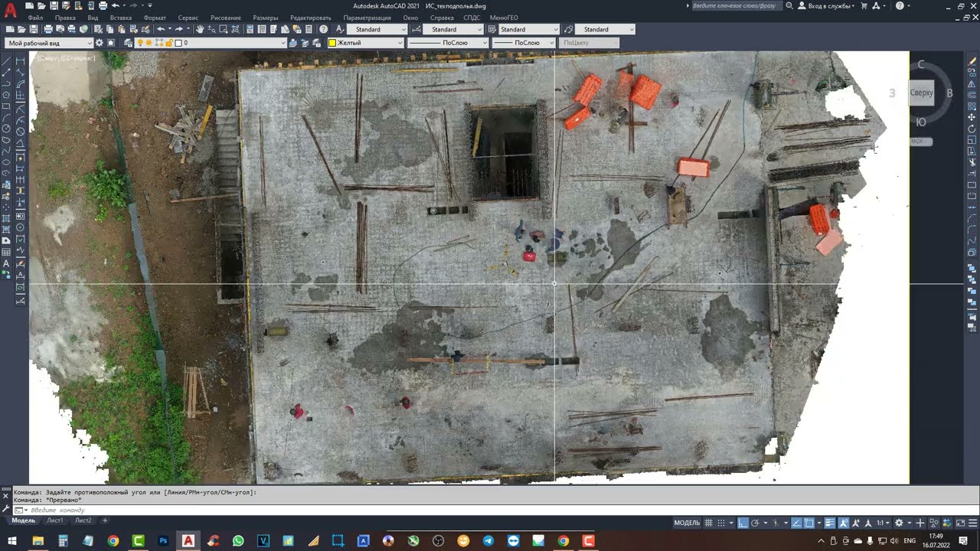
Task: Toggle Object Snap Tracking in status bar
Action: [x=797, y=523]
